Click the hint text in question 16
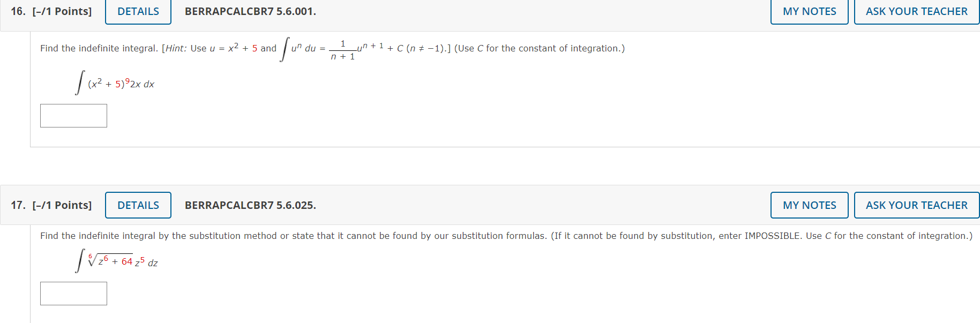 (332, 48)
